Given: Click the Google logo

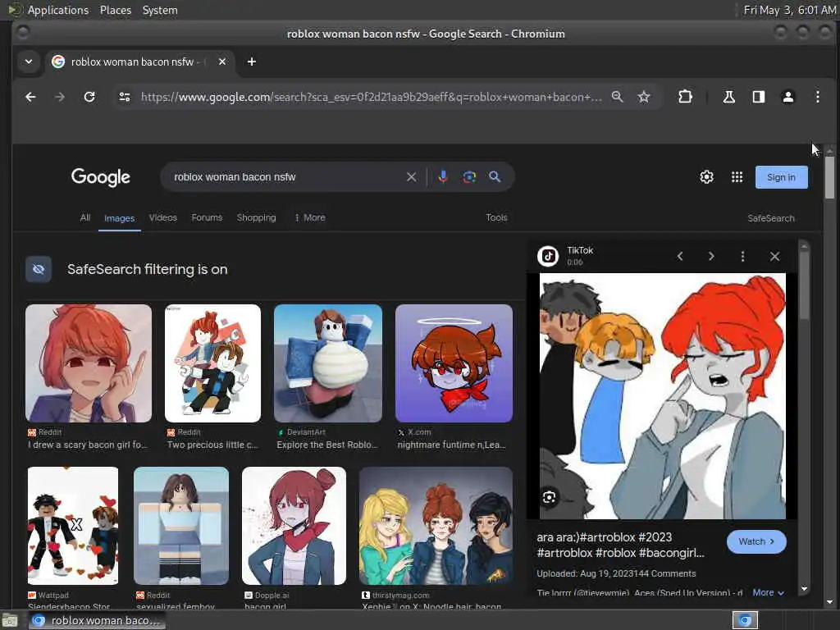Looking at the screenshot, I should (x=101, y=177).
